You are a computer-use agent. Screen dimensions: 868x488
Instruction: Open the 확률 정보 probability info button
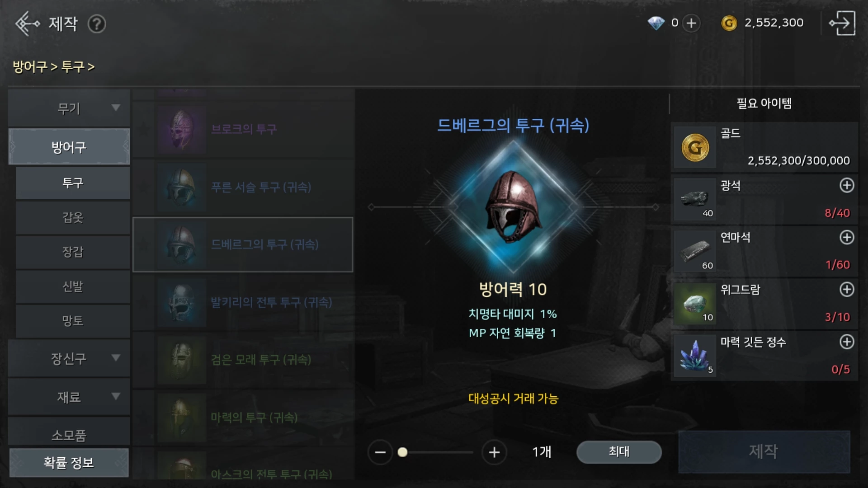coord(69,462)
